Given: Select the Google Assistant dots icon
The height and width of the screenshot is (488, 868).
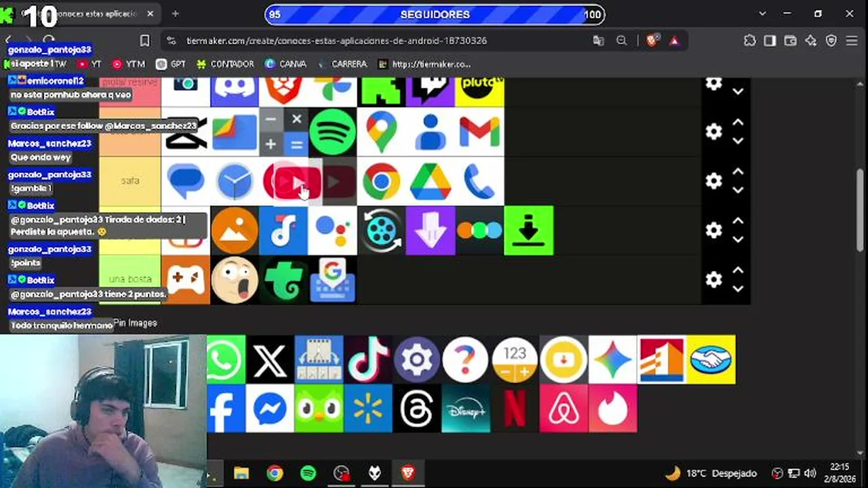Looking at the screenshot, I should point(332,230).
